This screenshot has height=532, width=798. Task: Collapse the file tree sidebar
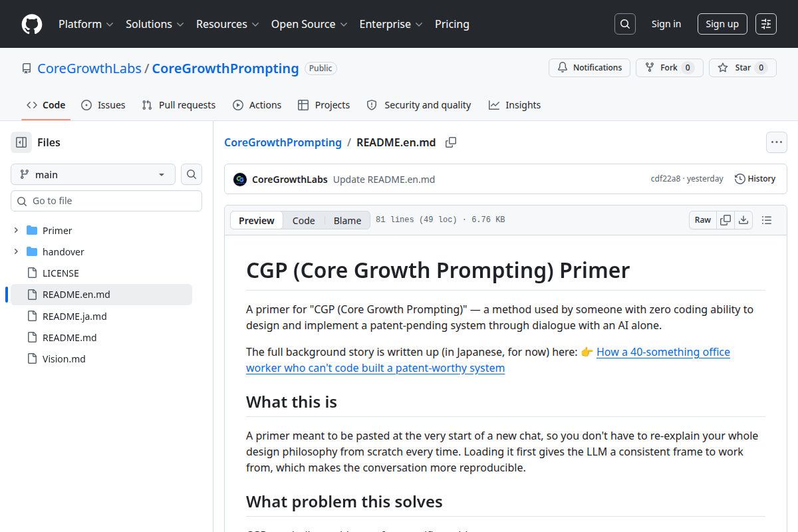coord(21,142)
